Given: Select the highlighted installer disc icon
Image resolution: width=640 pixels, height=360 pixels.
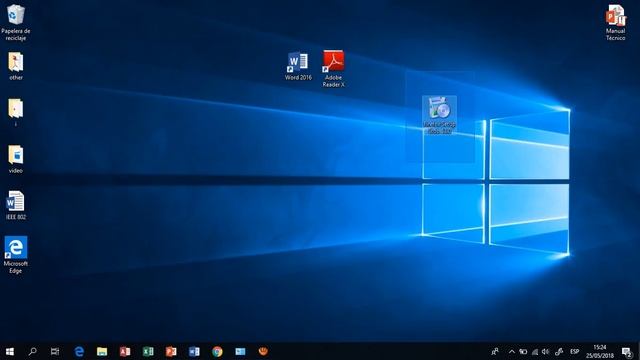Looking at the screenshot, I should [439, 115].
